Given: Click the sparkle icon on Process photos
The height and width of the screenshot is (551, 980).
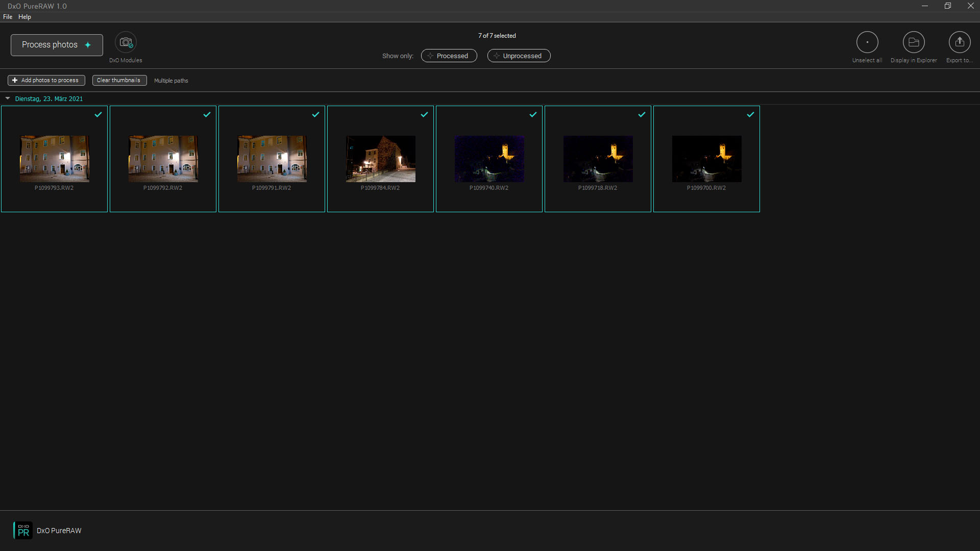Looking at the screenshot, I should coord(88,45).
